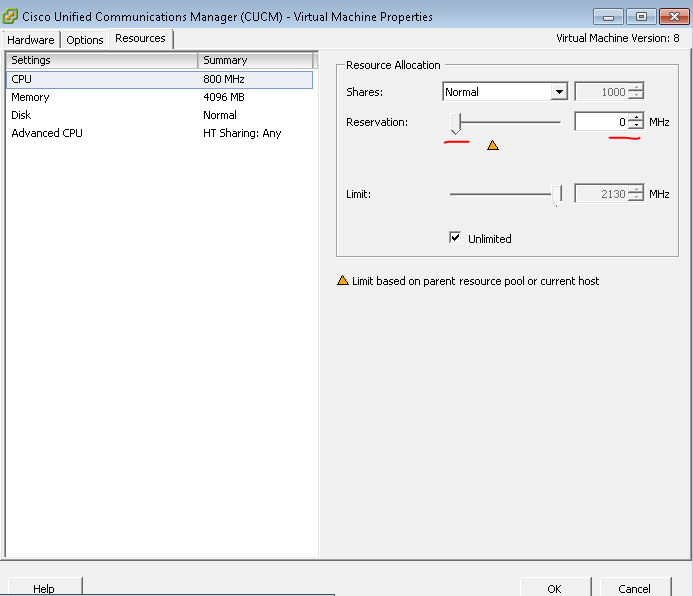Click the VMware icon in title bar
Viewport: 693px width, 596px height.
pyautogui.click(x=10, y=16)
